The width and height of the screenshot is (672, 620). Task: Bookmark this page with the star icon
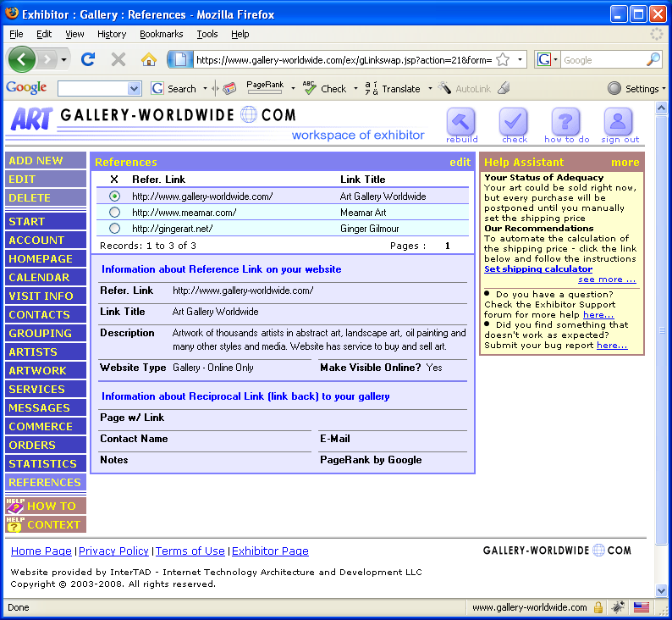click(x=503, y=59)
